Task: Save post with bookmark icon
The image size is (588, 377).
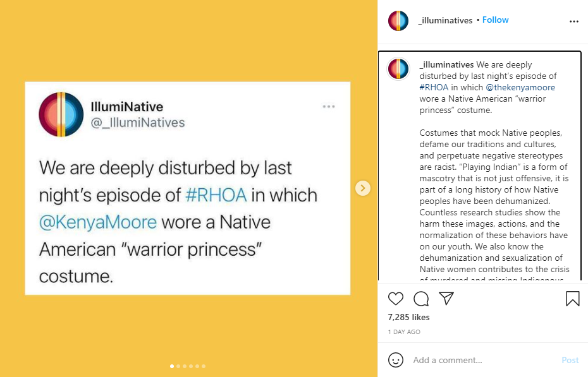Action: [573, 299]
